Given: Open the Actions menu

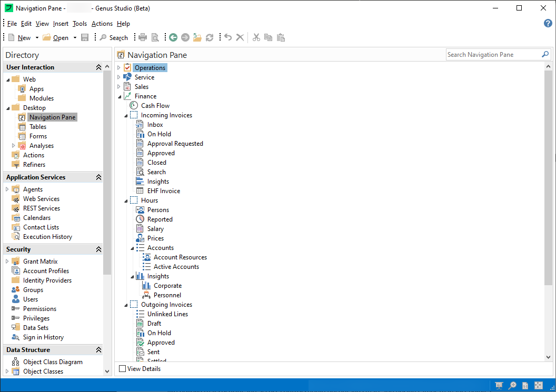Looking at the screenshot, I should pos(102,24).
